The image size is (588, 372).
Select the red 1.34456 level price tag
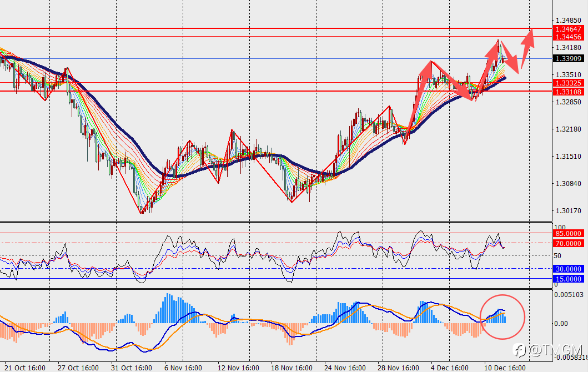coord(569,37)
